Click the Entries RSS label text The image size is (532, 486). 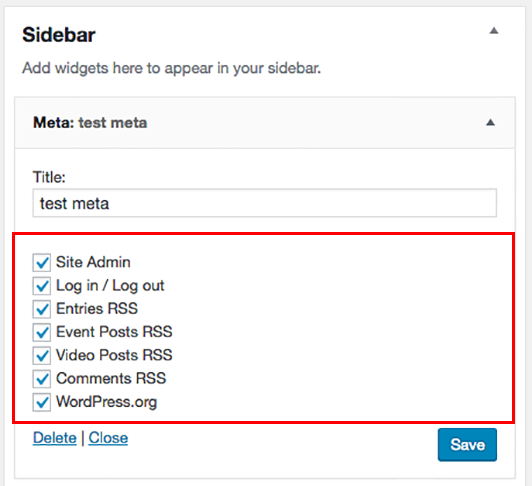(x=97, y=309)
